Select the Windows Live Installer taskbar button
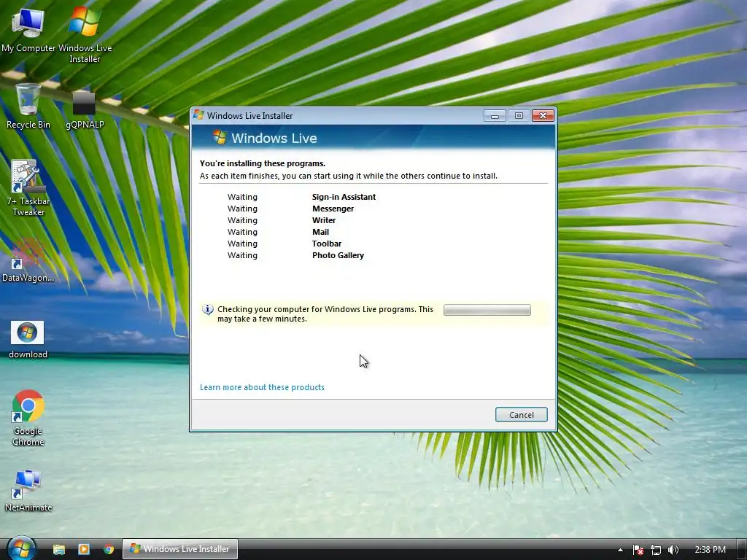 [x=180, y=549]
